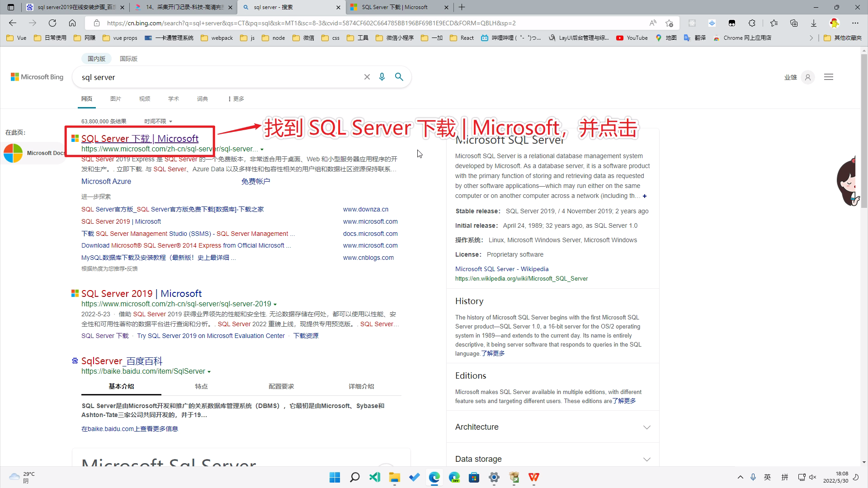Open the favorites list icon
This screenshot has height=488, width=868.
(x=774, y=23)
